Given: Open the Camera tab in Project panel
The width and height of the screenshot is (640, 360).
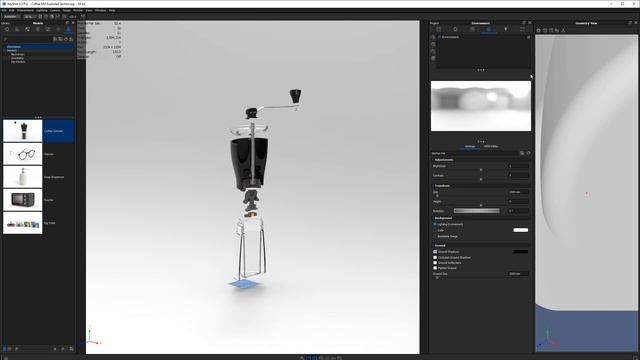Looking at the screenshot, I should 472,29.
